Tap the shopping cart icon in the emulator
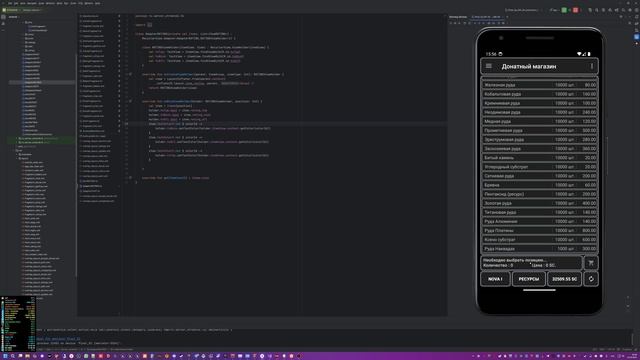640x360 pixels. click(x=591, y=263)
